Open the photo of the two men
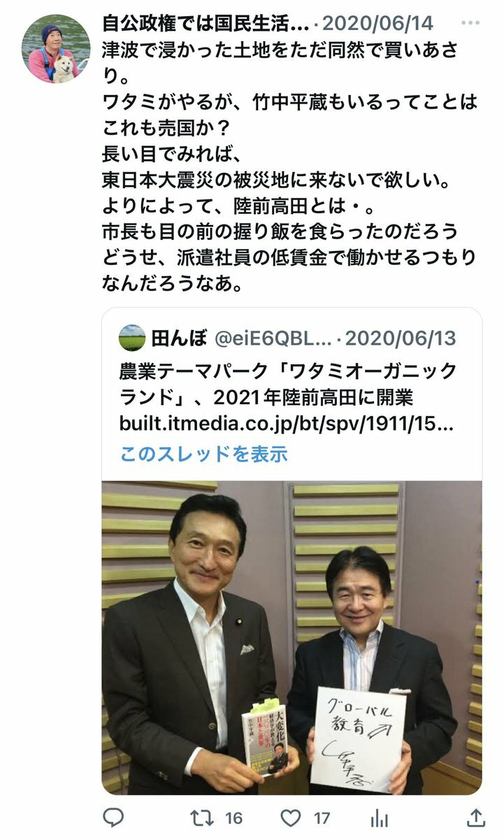This screenshot has height=839, width=504. pyautogui.click(x=291, y=638)
